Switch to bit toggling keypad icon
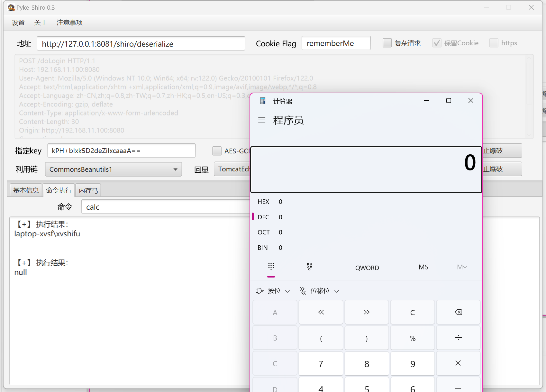This screenshot has width=546, height=392. (x=309, y=267)
